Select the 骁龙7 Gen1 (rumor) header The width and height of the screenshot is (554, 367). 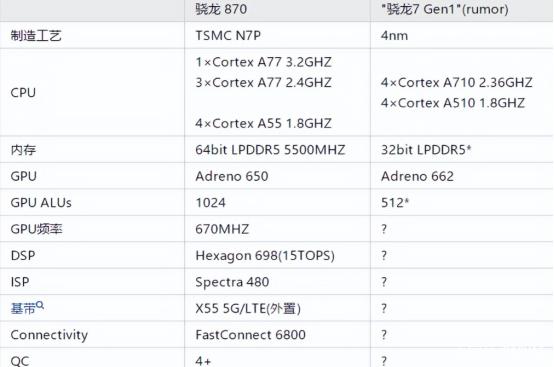[445, 9]
